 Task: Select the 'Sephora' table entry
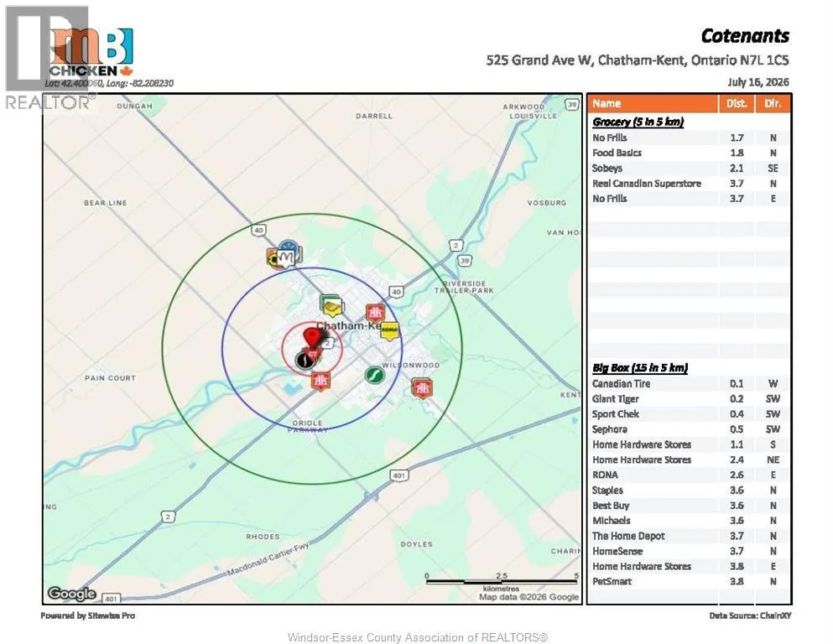pyautogui.click(x=609, y=429)
